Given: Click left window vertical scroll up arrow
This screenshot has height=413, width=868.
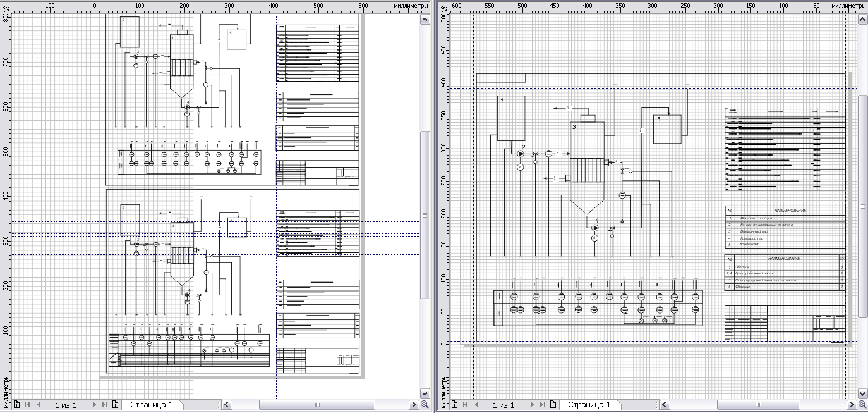Looking at the screenshot, I should 425,20.
